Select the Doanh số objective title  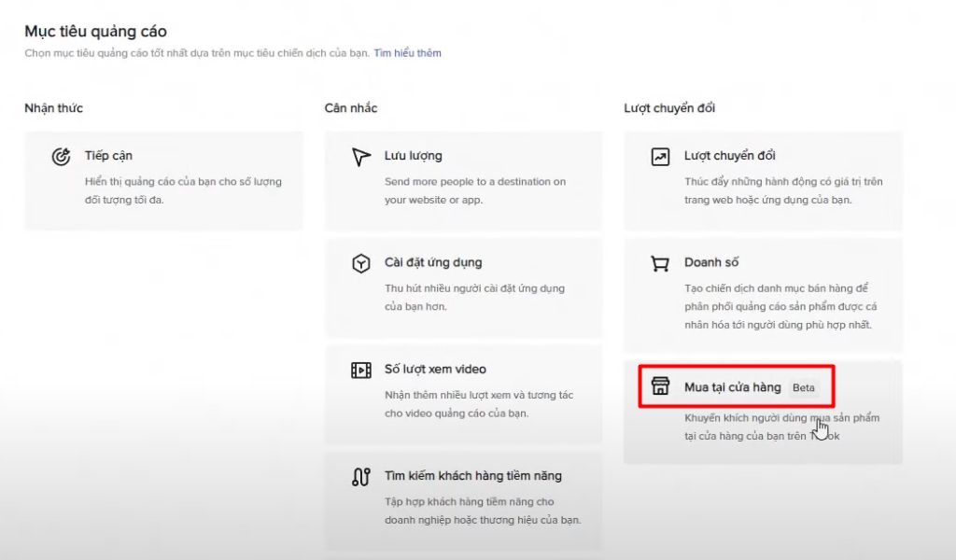click(x=711, y=262)
